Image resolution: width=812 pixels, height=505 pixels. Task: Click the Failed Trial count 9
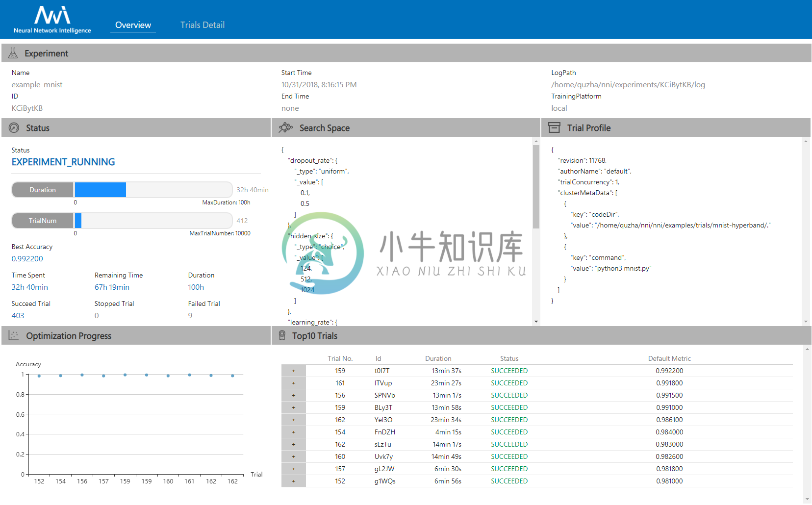click(190, 315)
